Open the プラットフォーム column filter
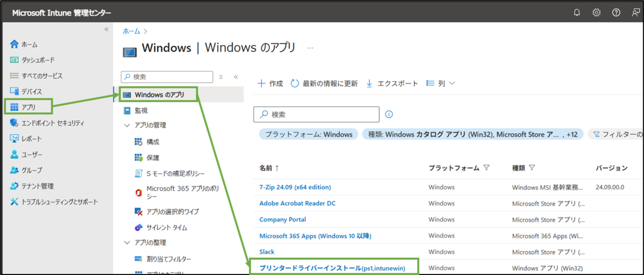 click(x=486, y=168)
